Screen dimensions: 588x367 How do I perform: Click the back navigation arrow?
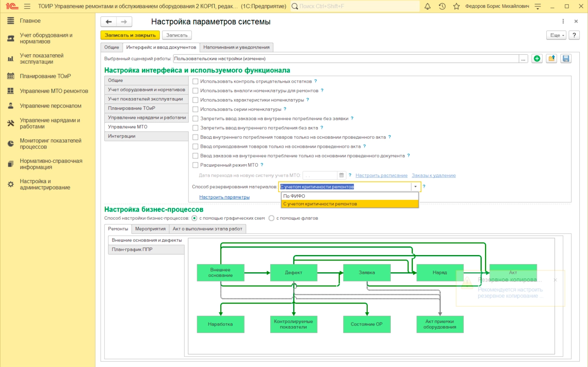click(x=108, y=22)
